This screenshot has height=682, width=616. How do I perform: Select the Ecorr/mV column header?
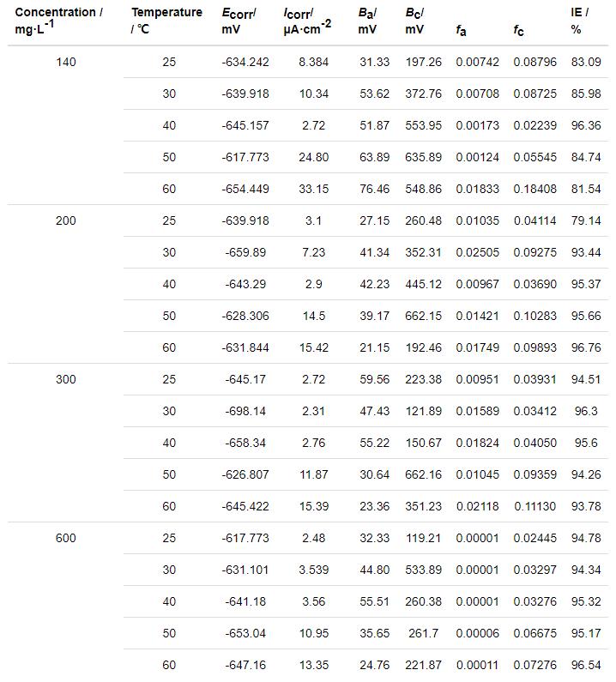tap(239, 21)
